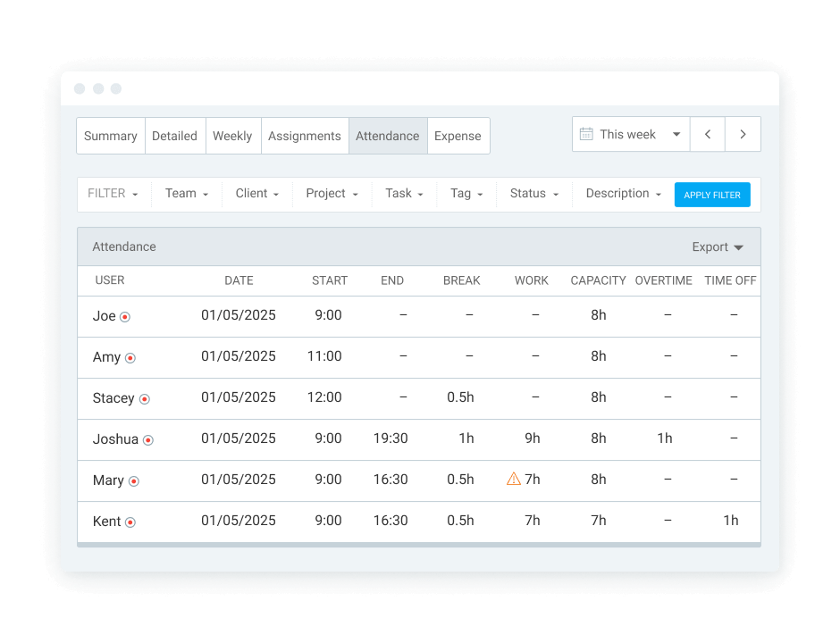
Task: Go to previous week with left arrow
Action: pos(707,134)
